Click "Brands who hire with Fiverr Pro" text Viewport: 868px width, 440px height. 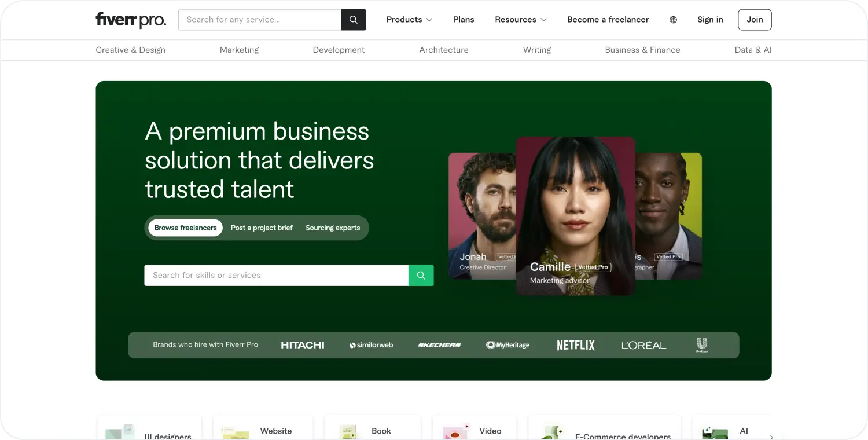point(205,345)
